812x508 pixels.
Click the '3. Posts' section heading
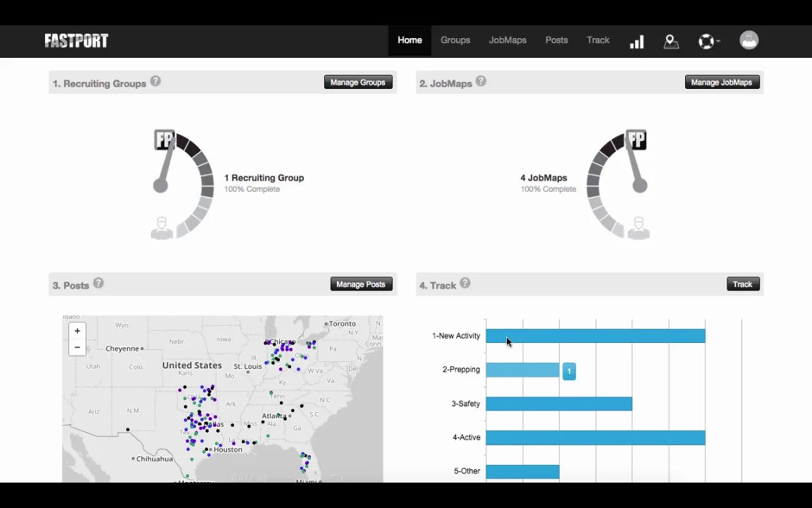(x=70, y=285)
